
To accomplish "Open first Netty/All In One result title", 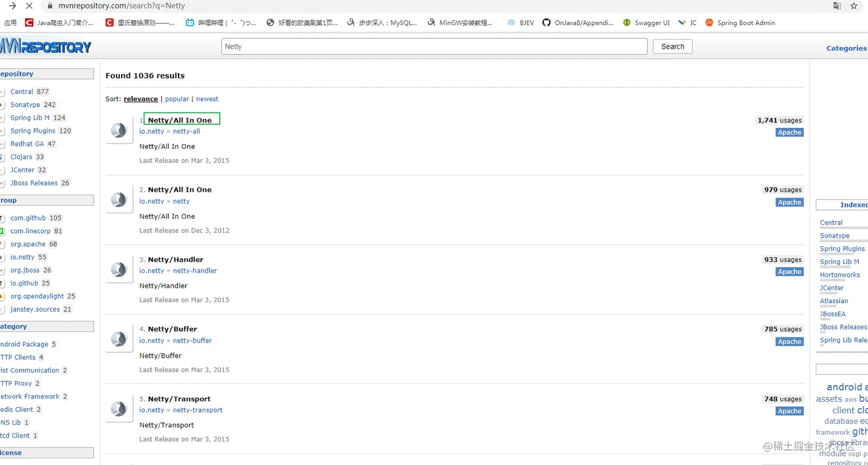I will 180,120.
